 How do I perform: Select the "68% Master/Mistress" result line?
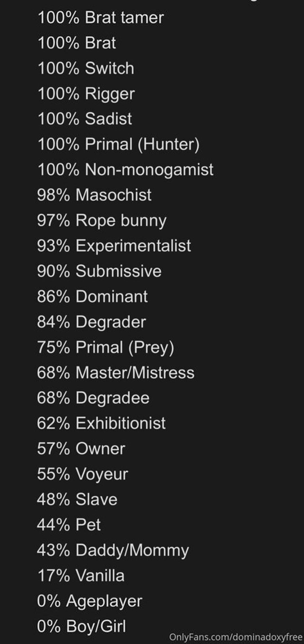[x=116, y=373]
